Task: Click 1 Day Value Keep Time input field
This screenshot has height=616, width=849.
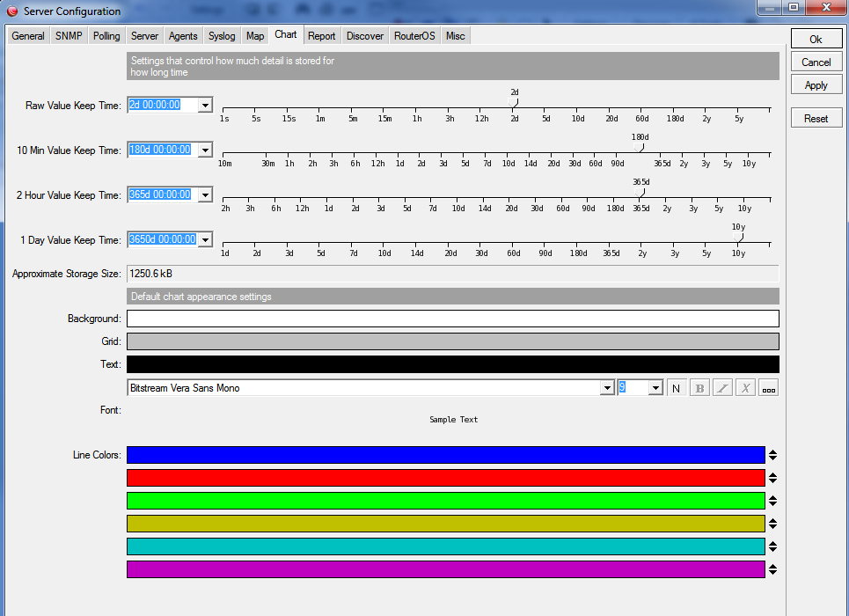Action: pyautogui.click(x=163, y=240)
